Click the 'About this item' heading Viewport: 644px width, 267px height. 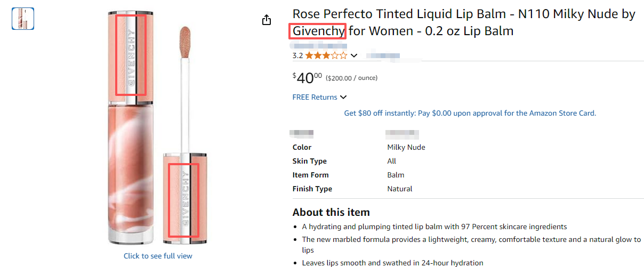pyautogui.click(x=331, y=212)
